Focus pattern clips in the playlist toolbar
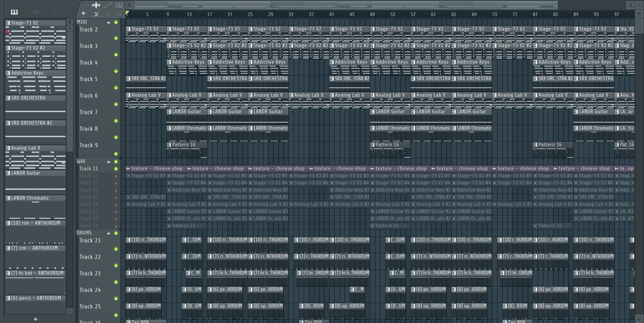Image resolution: width=644 pixels, height=323 pixels. point(119,5)
